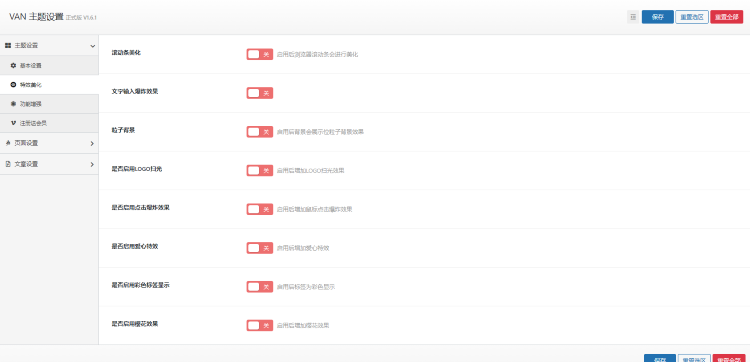Click the round icon for 特效美化

click(13, 85)
